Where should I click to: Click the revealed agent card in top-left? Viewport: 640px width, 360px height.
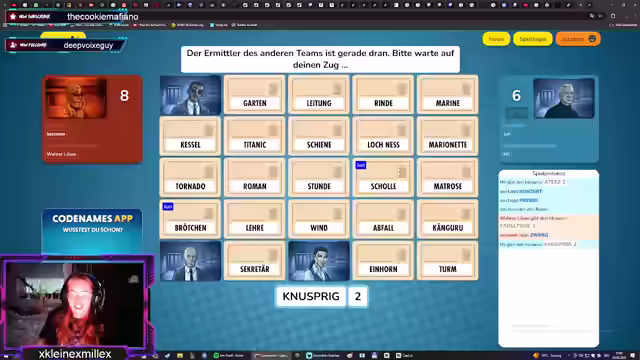pyautogui.click(x=190, y=95)
